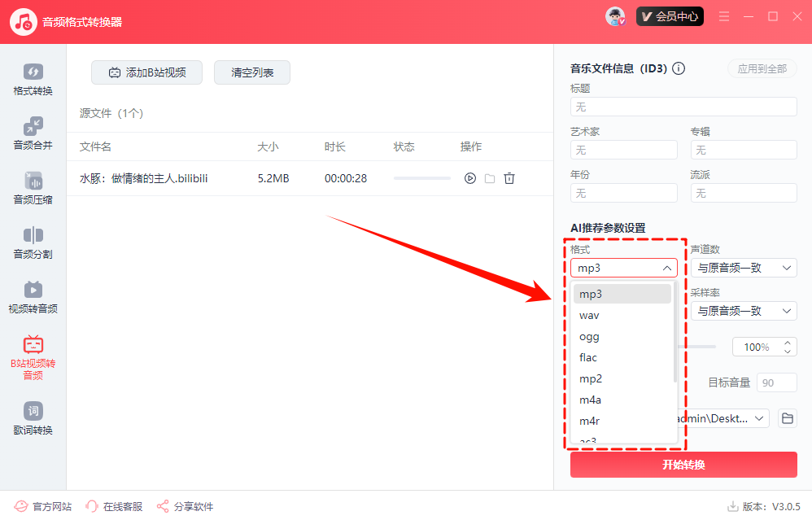Click the ID3 info help icon
This screenshot has height=520, width=812.
[x=679, y=69]
